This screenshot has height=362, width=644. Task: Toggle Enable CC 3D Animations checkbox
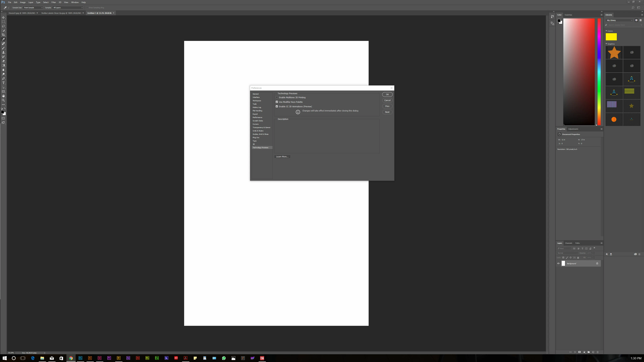[277, 106]
